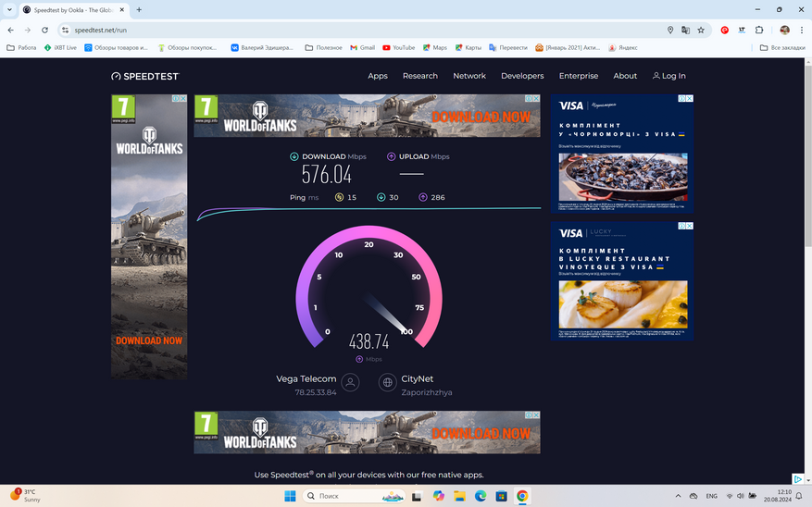The width and height of the screenshot is (812, 507).
Task: Click the taskbar Поиск search box
Action: click(355, 496)
